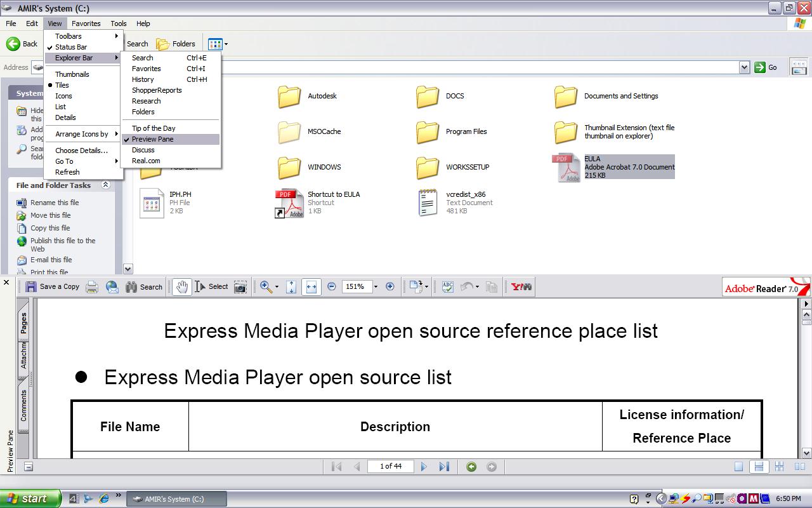Expand the Address bar dropdown

click(x=744, y=67)
